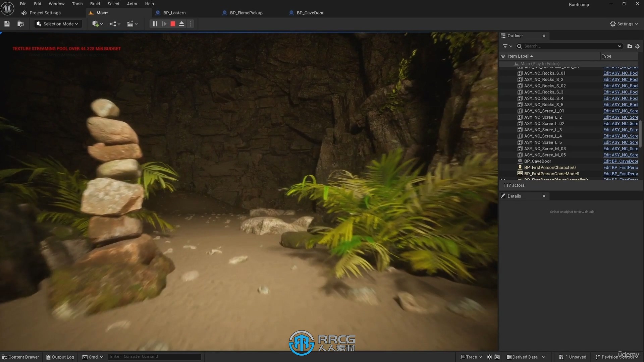Image resolution: width=644 pixels, height=362 pixels.
Task: Click the Browse content icon beside Save
Action: click(20, 24)
